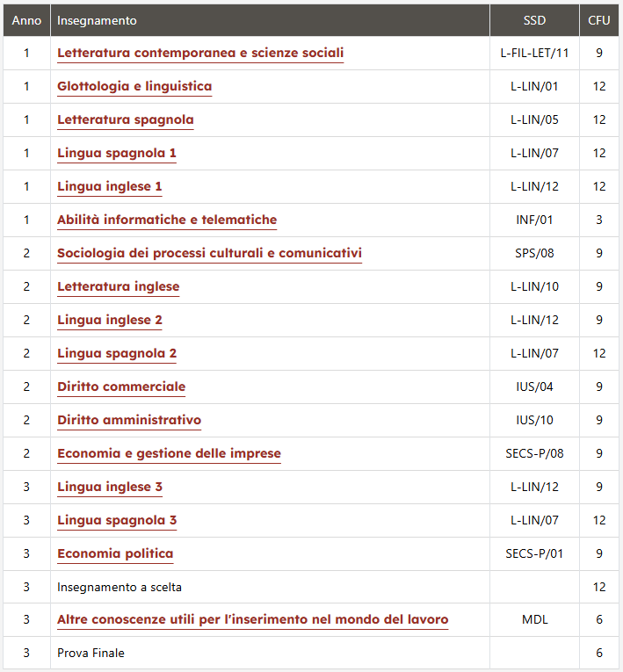Open Lingua spagnola 3 course page

tap(117, 521)
